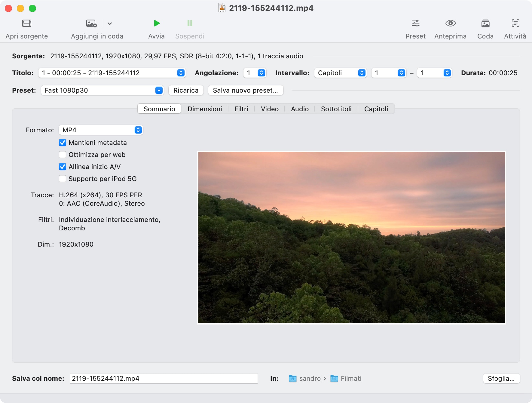Open the Formato MP4 dropdown
The image size is (532, 403).
click(x=101, y=130)
